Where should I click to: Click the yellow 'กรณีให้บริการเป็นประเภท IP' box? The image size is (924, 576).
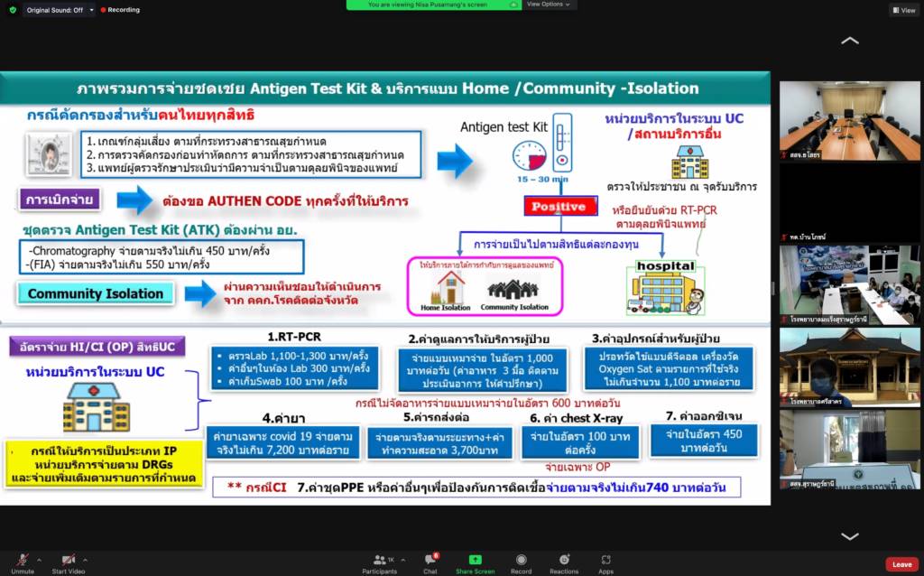(x=103, y=464)
